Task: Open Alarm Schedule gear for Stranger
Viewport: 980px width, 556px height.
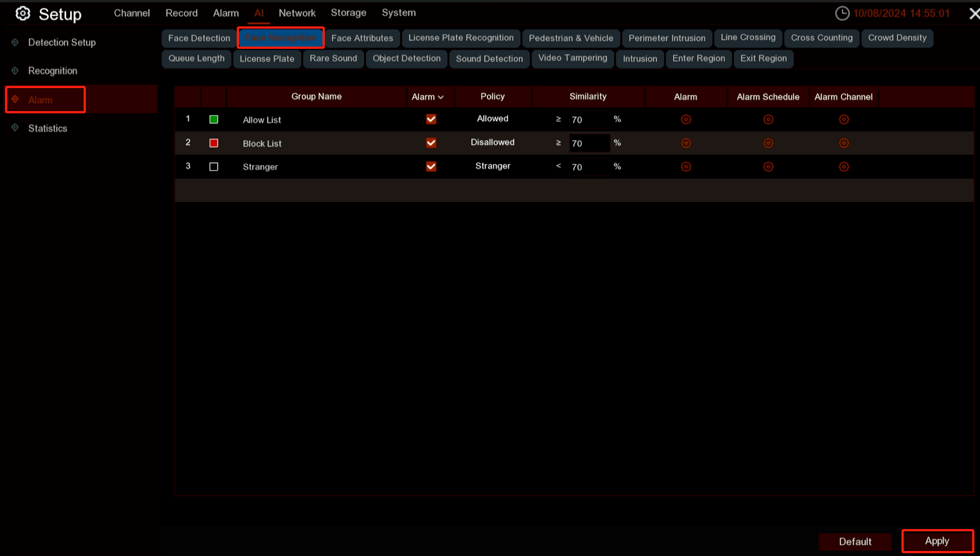Action: tap(768, 167)
